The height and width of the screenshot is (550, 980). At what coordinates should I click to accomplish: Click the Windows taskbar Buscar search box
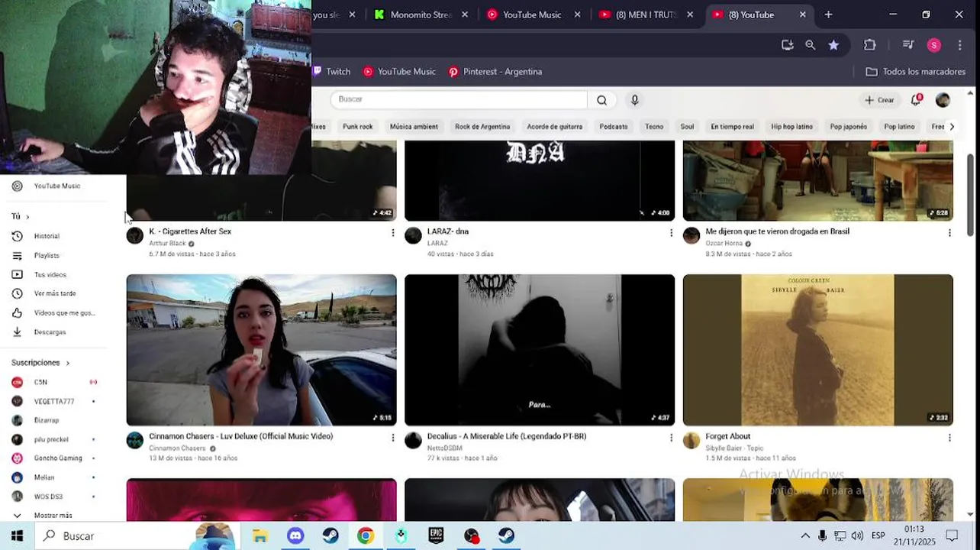tap(136, 536)
